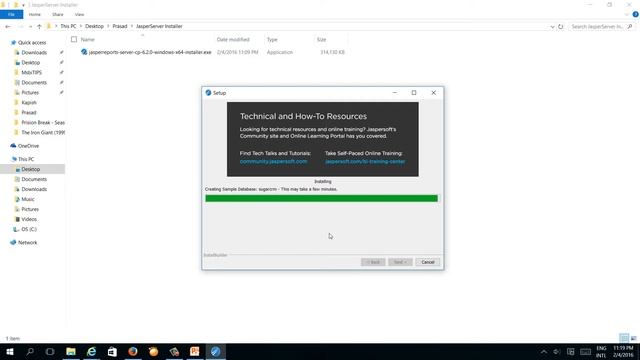Sort by the Size column header
This screenshot has height=360, width=640.
(x=322, y=40)
